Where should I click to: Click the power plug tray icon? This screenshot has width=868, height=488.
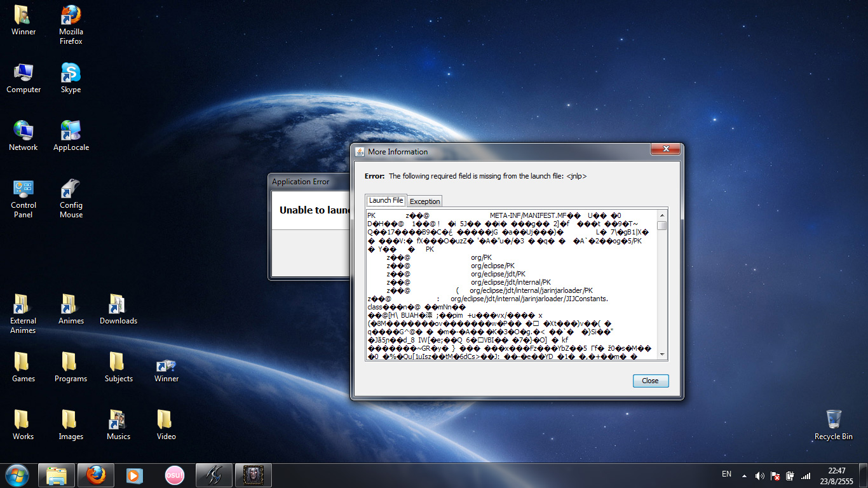click(x=790, y=476)
